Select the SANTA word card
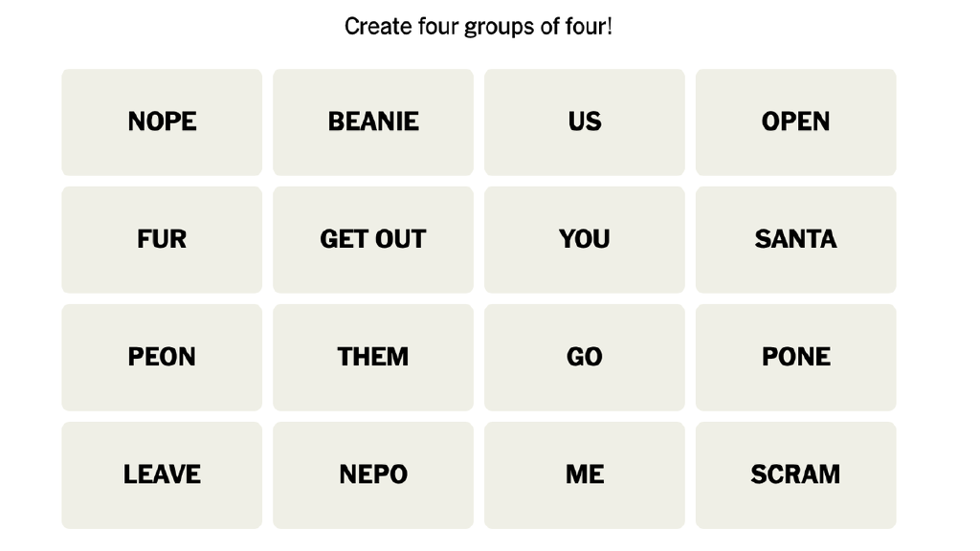 point(795,239)
